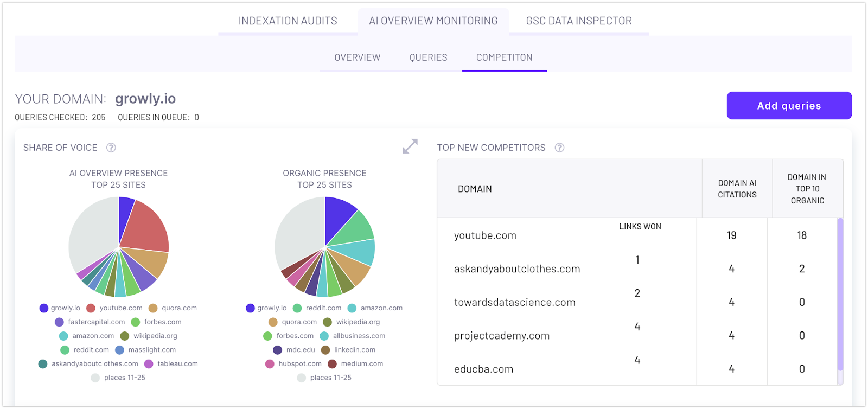Click places 11-25 dot under Organic chart
This screenshot has width=868, height=409.
tap(302, 378)
